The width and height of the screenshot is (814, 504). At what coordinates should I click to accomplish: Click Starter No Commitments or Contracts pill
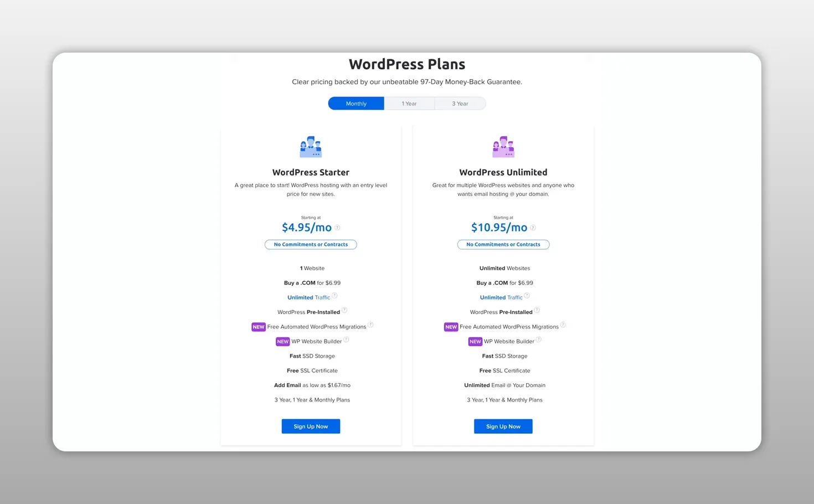click(x=311, y=244)
